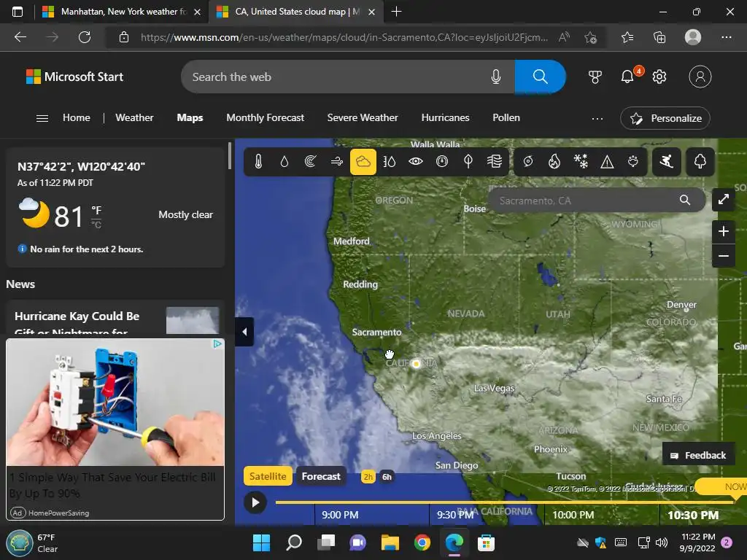Viewport: 747px width, 560px height.
Task: Select the Humidity map layer icon
Action: 390,162
